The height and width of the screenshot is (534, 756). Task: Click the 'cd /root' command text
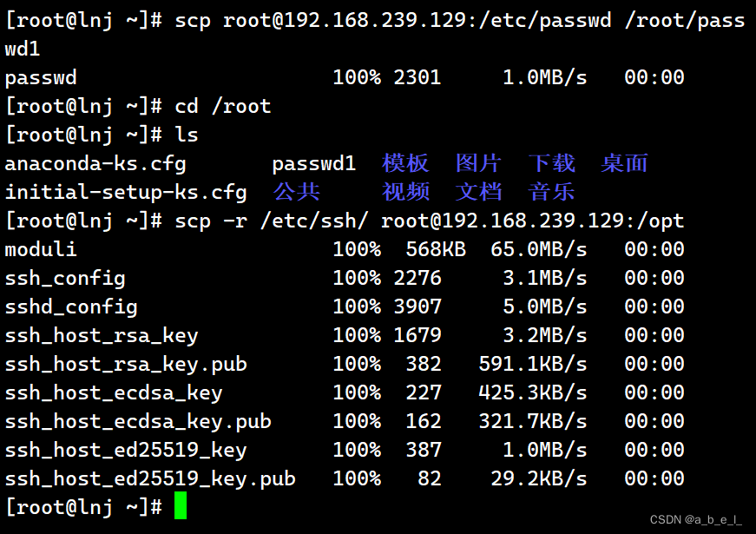tap(223, 106)
